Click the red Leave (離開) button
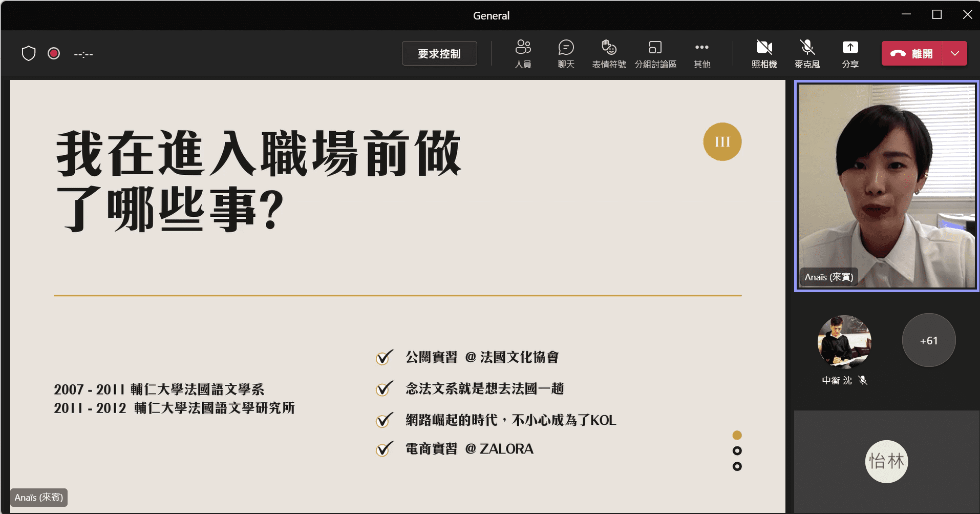The image size is (980, 514). pyautogui.click(x=912, y=54)
